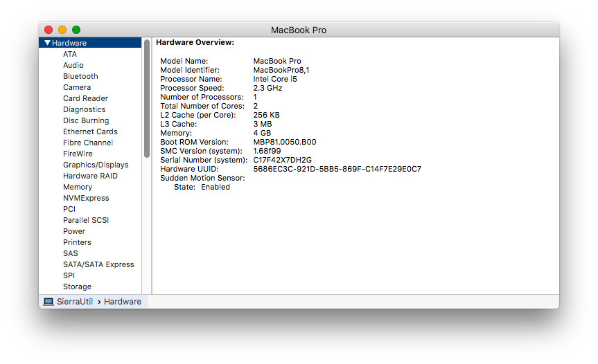The image size is (598, 364).
Task: Click SMC Version value 1.68f99
Action: pos(267,151)
